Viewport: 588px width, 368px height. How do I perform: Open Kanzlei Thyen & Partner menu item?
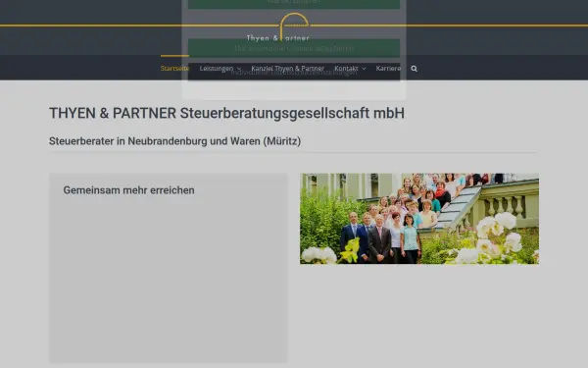(287, 69)
